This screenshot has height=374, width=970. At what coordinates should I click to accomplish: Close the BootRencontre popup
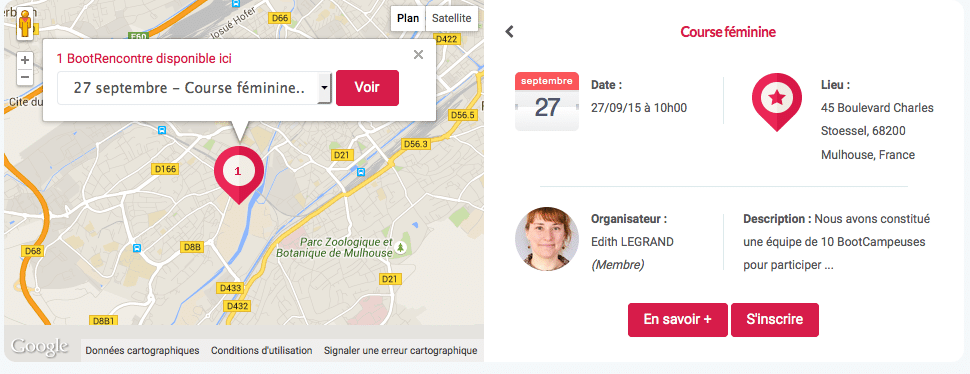tap(418, 54)
